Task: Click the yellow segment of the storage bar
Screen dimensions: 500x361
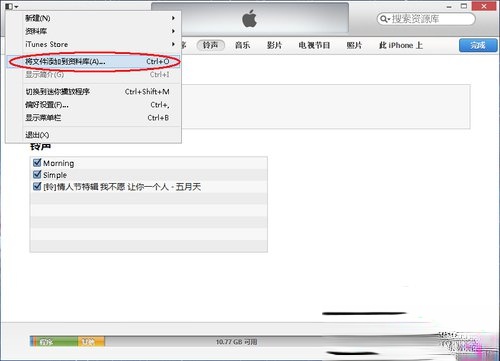Action: tap(91, 342)
